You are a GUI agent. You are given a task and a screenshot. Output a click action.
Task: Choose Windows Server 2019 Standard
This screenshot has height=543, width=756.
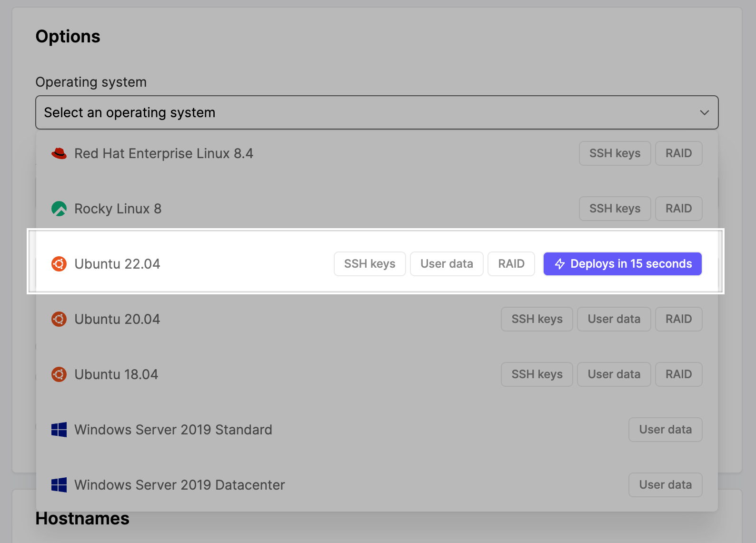pos(377,430)
